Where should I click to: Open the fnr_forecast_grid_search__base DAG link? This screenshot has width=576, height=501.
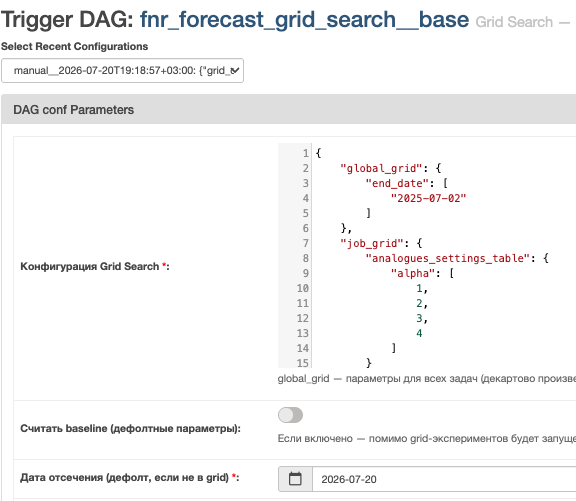pos(305,20)
